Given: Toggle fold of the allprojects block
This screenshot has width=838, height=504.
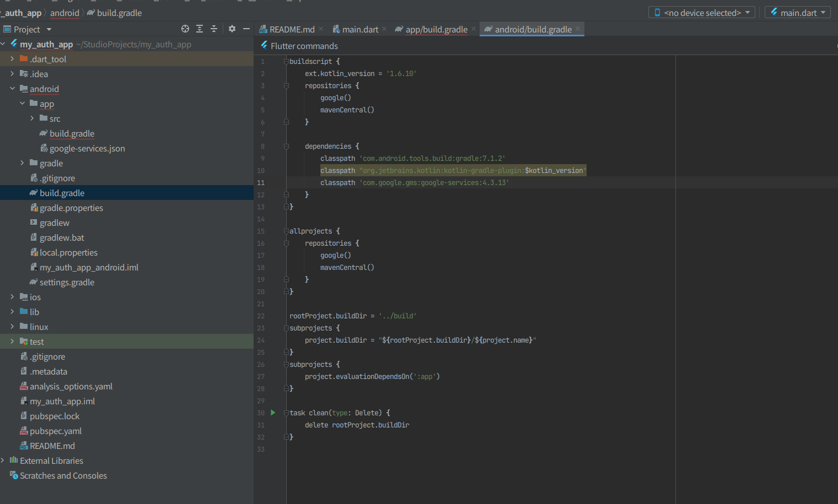Looking at the screenshot, I should click(286, 231).
